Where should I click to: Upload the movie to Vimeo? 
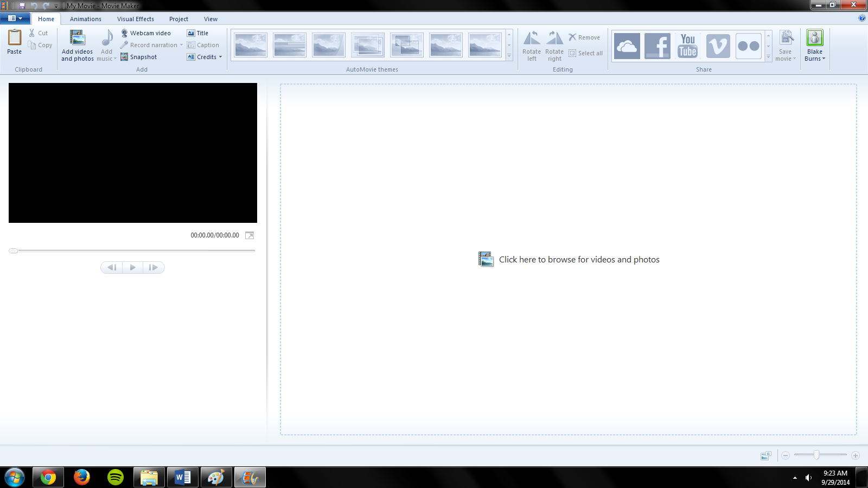point(718,45)
